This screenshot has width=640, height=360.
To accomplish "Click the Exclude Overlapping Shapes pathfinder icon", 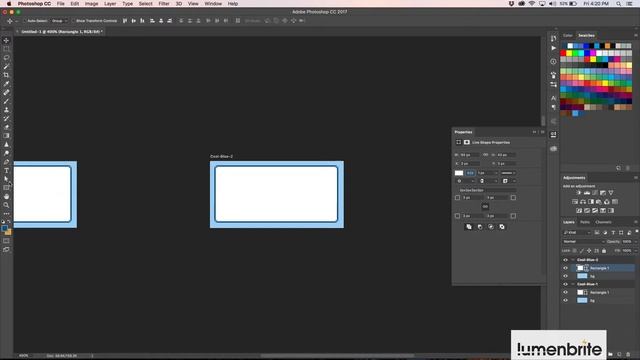I will point(502,227).
